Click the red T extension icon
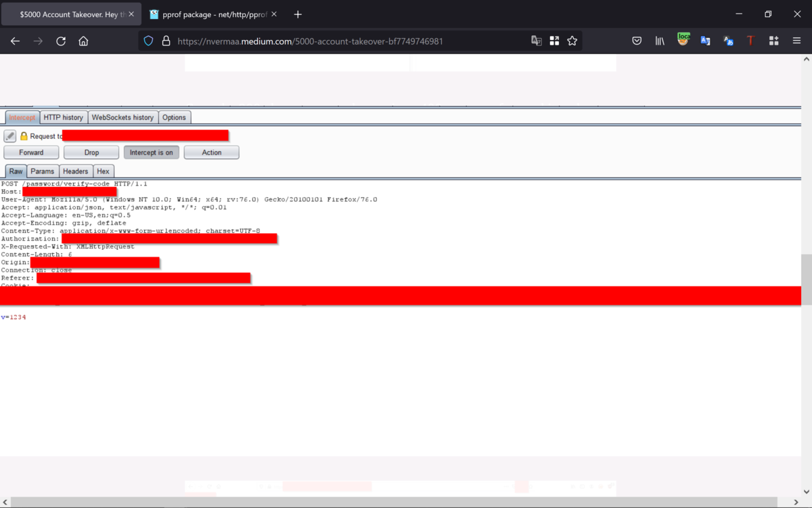The image size is (812, 508). point(750,41)
